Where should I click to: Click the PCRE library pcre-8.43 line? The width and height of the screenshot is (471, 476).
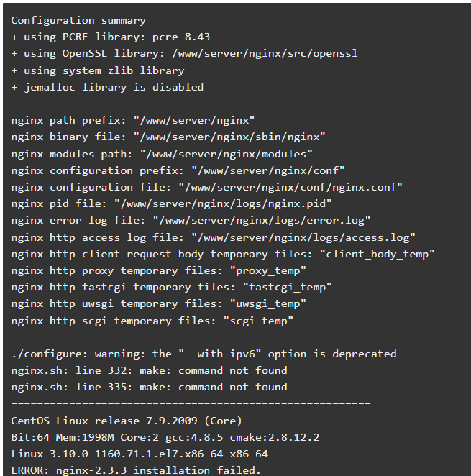[x=111, y=37]
